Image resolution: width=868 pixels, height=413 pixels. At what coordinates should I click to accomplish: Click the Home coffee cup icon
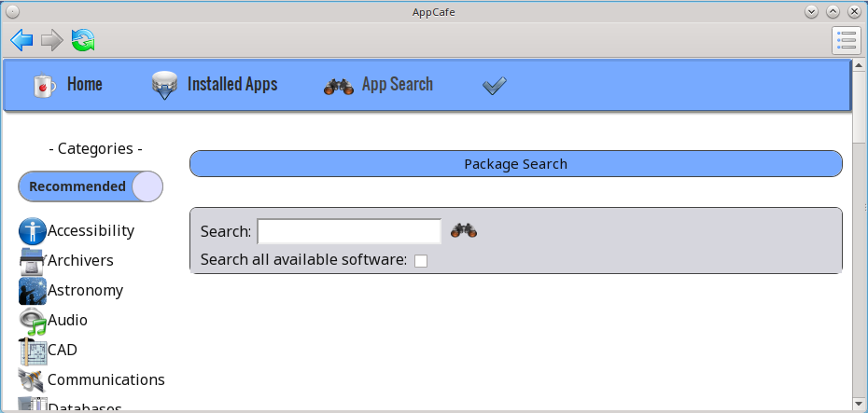click(44, 86)
